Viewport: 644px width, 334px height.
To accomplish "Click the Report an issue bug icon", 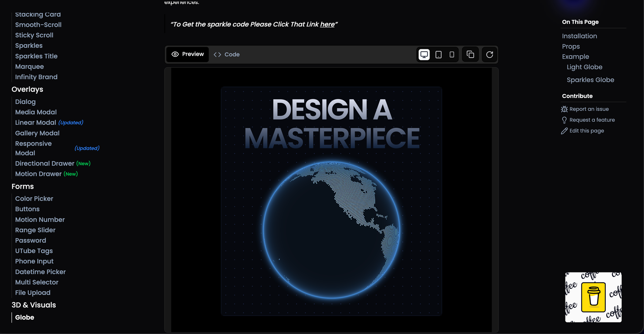I will [564, 109].
